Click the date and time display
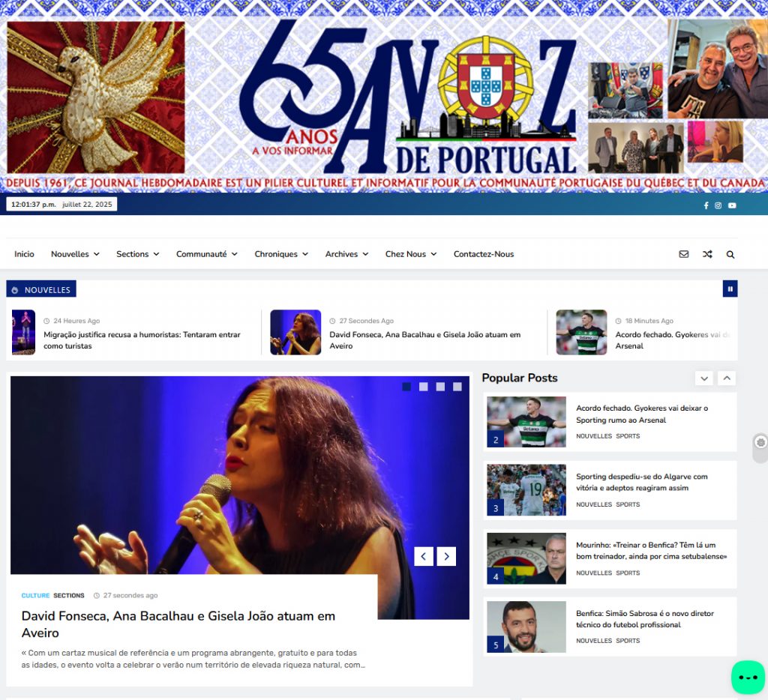This screenshot has width=768, height=700. point(61,204)
